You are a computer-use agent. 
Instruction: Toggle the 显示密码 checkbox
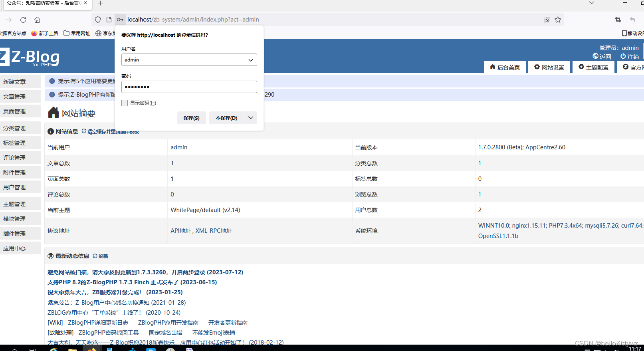coord(125,103)
